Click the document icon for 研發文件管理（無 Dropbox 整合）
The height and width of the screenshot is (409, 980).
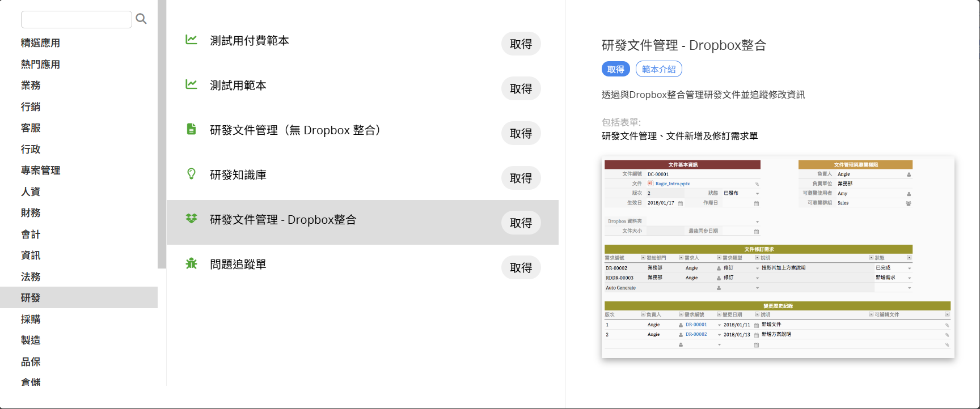tap(192, 129)
